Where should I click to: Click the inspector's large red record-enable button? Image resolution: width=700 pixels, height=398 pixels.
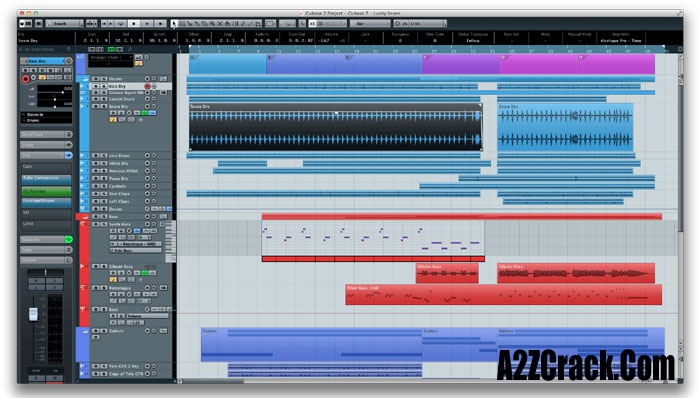point(25,79)
